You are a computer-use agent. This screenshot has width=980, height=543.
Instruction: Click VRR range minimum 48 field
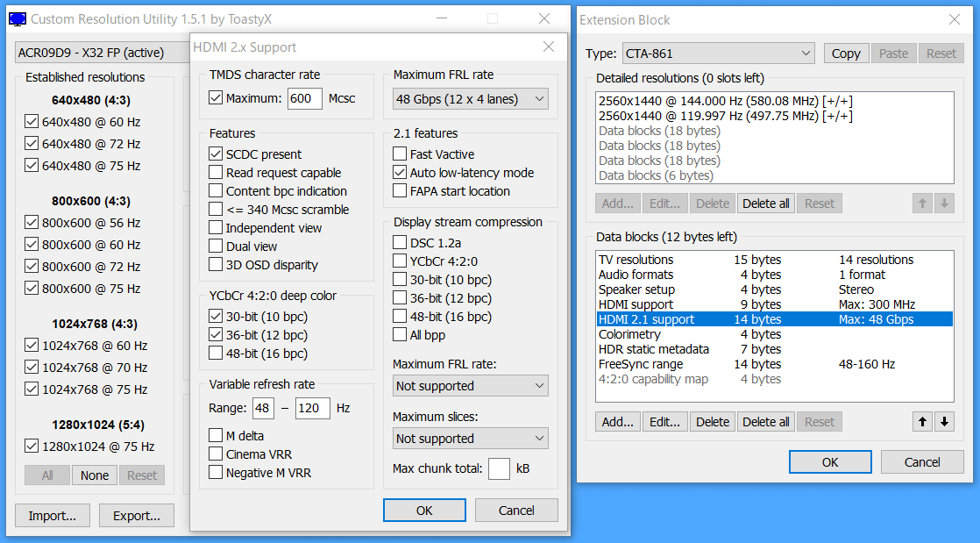click(263, 408)
